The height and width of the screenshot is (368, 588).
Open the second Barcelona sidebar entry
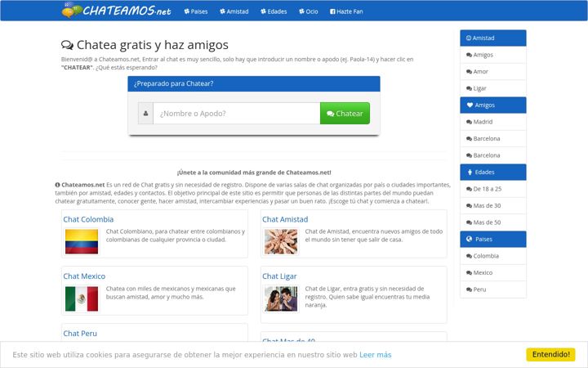click(x=493, y=155)
